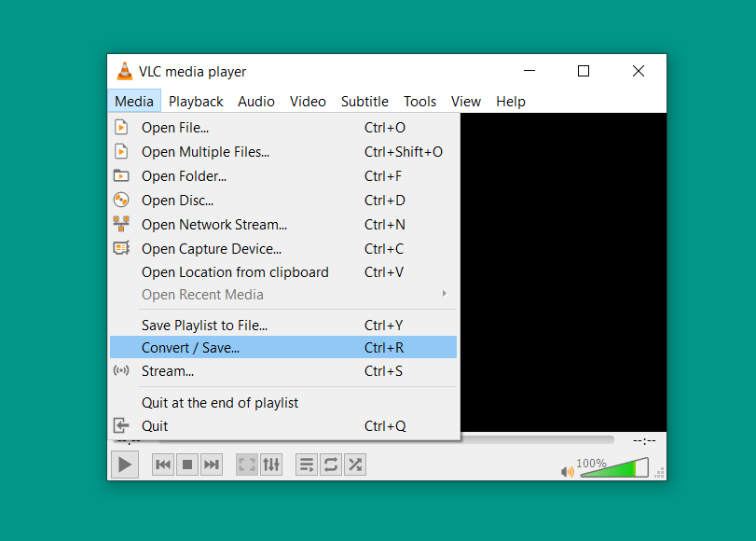The height and width of the screenshot is (541, 756).
Task: Close the VLC media player window
Action: (639, 71)
